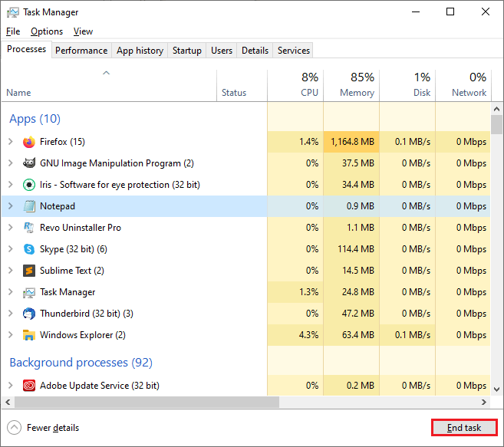Image resolution: width=504 pixels, height=447 pixels.
Task: Click Firefox memory value 1,164.8 MB
Action: click(x=352, y=142)
